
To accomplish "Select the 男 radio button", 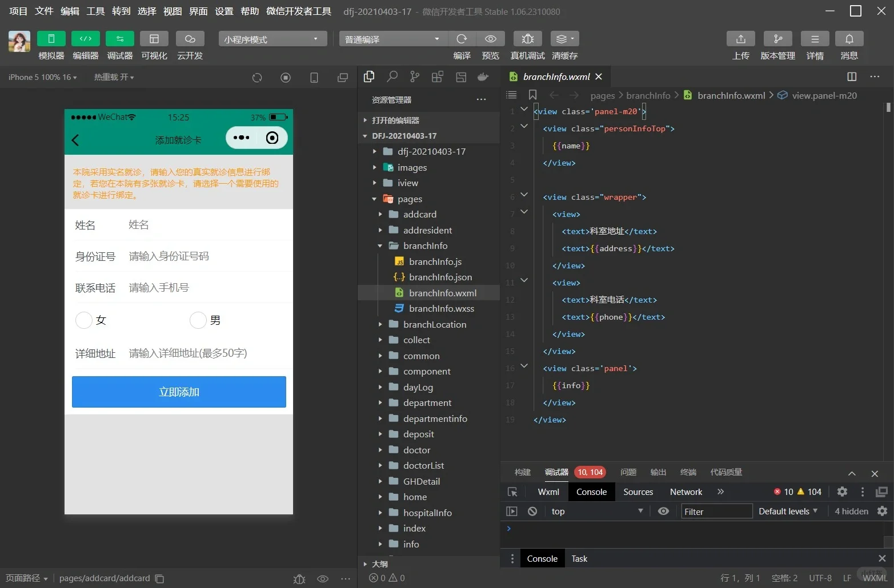I will pyautogui.click(x=198, y=320).
